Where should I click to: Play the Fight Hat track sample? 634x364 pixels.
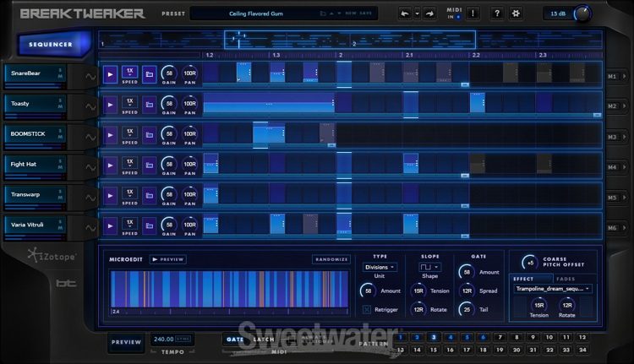tap(110, 166)
